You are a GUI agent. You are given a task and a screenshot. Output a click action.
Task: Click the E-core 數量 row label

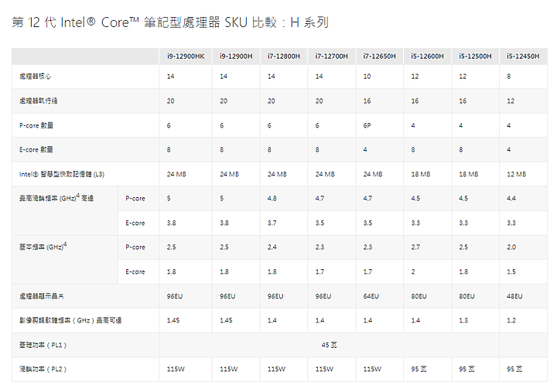[x=36, y=149]
